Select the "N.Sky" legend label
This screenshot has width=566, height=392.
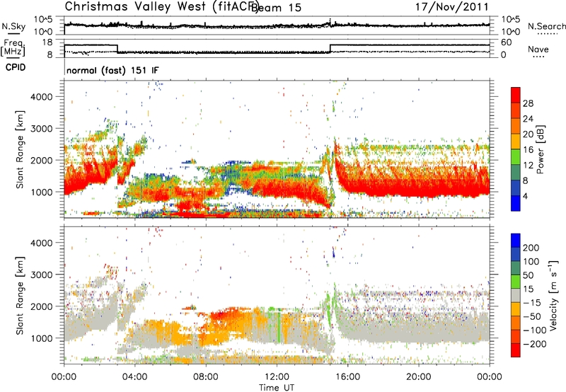point(13,26)
